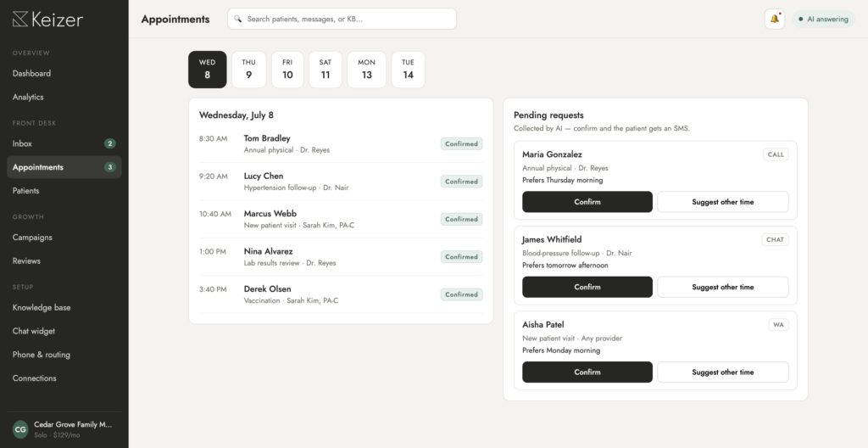
Task: Toggle the AI answering status pill
Action: pyautogui.click(x=823, y=19)
